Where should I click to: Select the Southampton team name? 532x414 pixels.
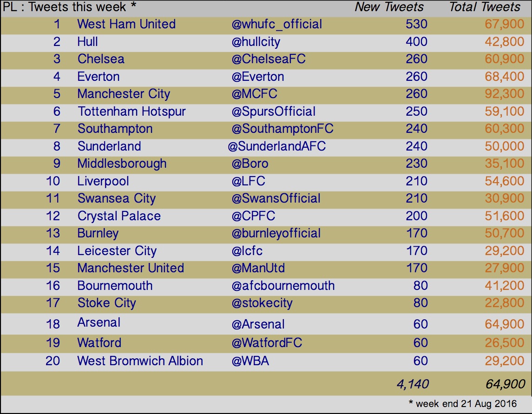click(x=115, y=129)
